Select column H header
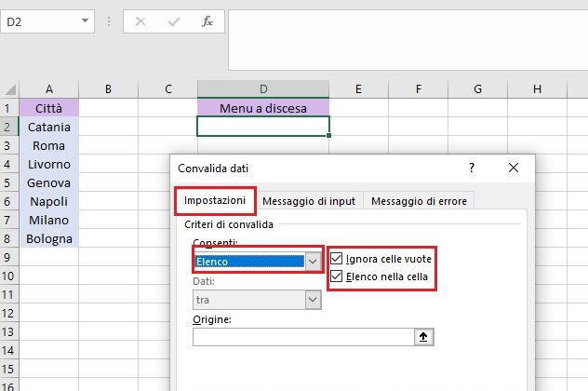Screen dimensions: 588x391 click(x=538, y=89)
